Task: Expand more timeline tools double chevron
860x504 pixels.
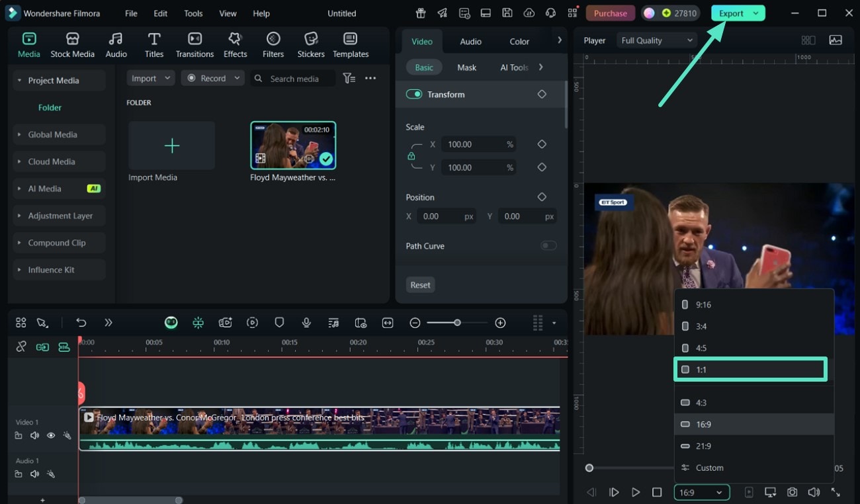Action: pyautogui.click(x=108, y=323)
